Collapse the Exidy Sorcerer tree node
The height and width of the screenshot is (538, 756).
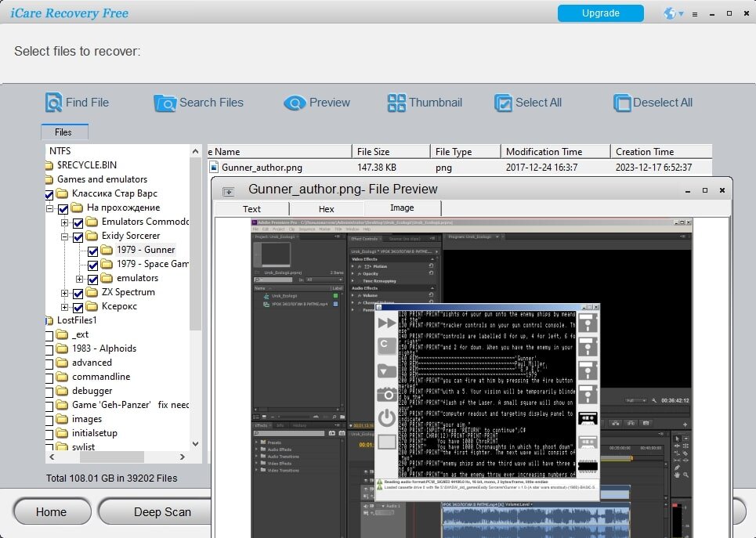(64, 237)
